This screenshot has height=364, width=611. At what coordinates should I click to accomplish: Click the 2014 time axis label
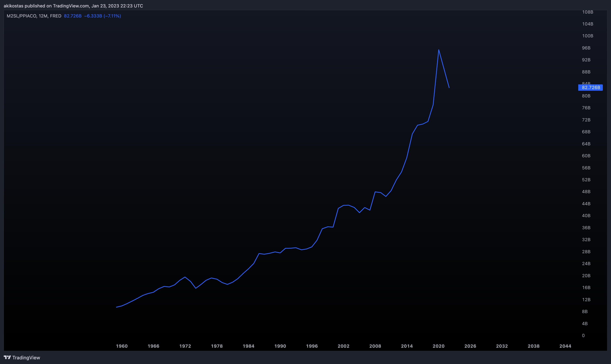(407, 346)
